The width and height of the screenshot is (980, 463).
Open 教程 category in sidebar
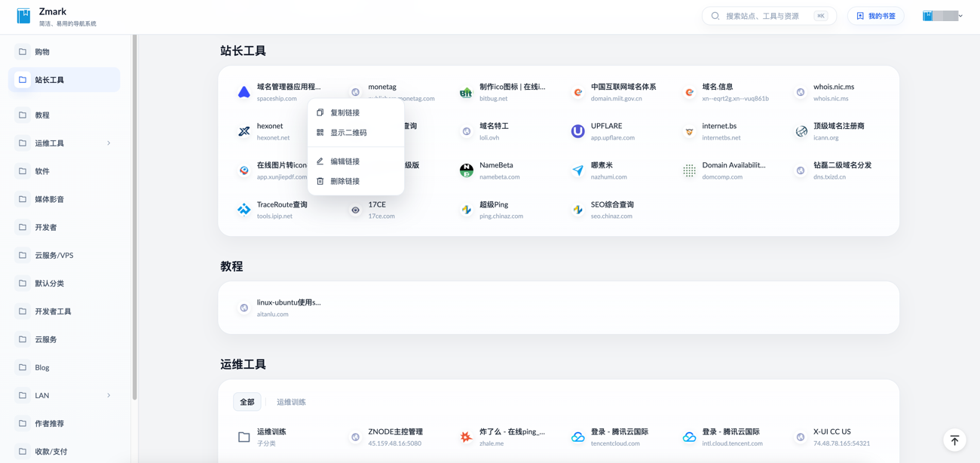(x=64, y=115)
